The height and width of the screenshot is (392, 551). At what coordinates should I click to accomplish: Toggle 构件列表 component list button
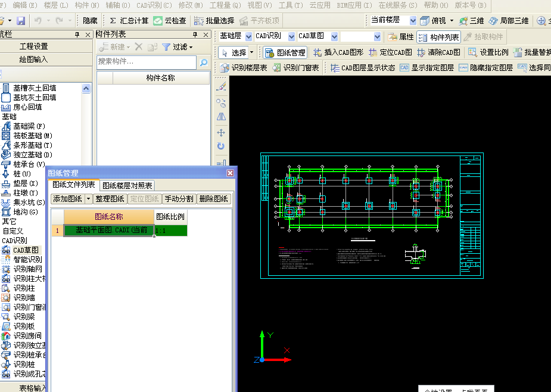click(439, 37)
